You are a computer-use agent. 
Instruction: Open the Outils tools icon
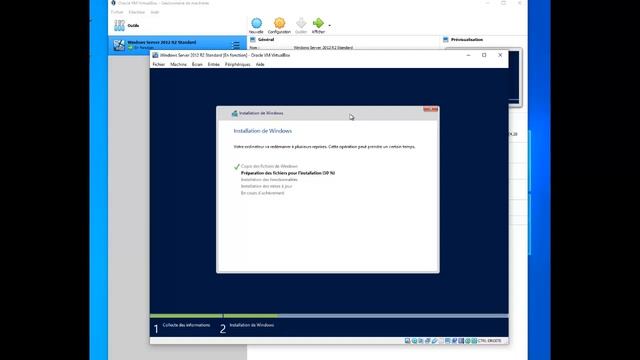pyautogui.click(x=119, y=25)
